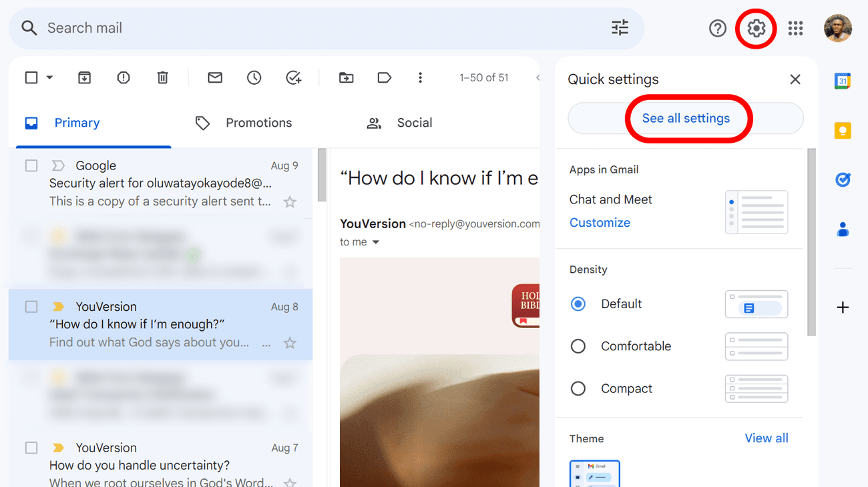
Task: Archive the selected emails
Action: click(84, 77)
